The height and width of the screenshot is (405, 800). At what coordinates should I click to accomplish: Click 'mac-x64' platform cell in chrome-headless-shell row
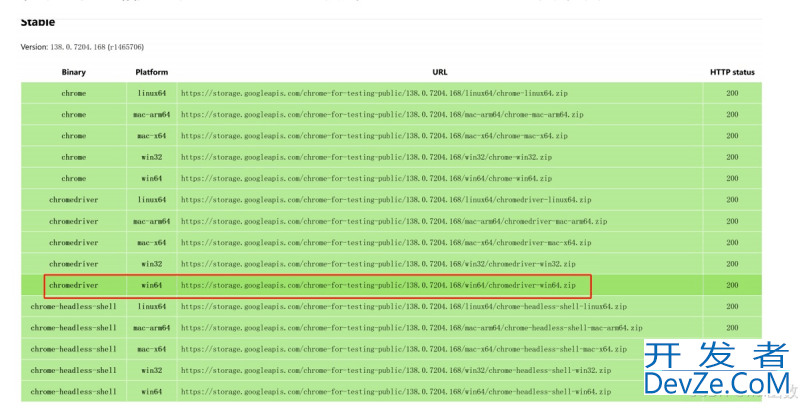point(152,349)
